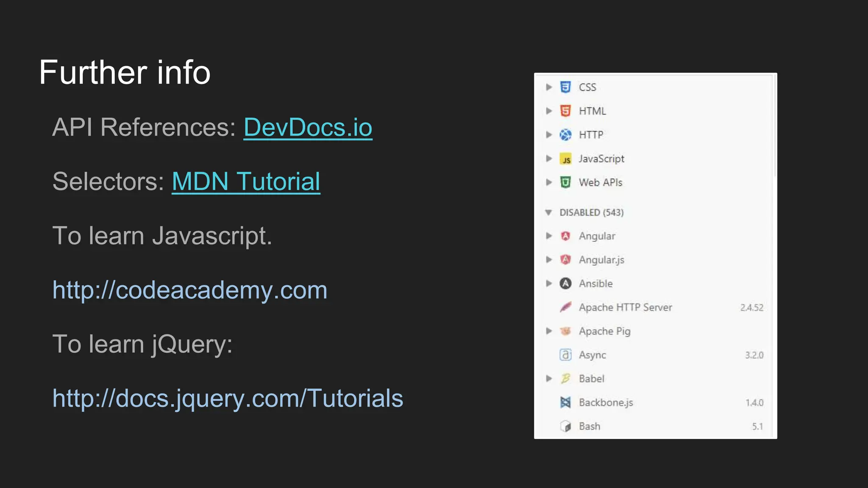The image size is (868, 488).
Task: Open the DevDocs.io link
Action: 308,128
